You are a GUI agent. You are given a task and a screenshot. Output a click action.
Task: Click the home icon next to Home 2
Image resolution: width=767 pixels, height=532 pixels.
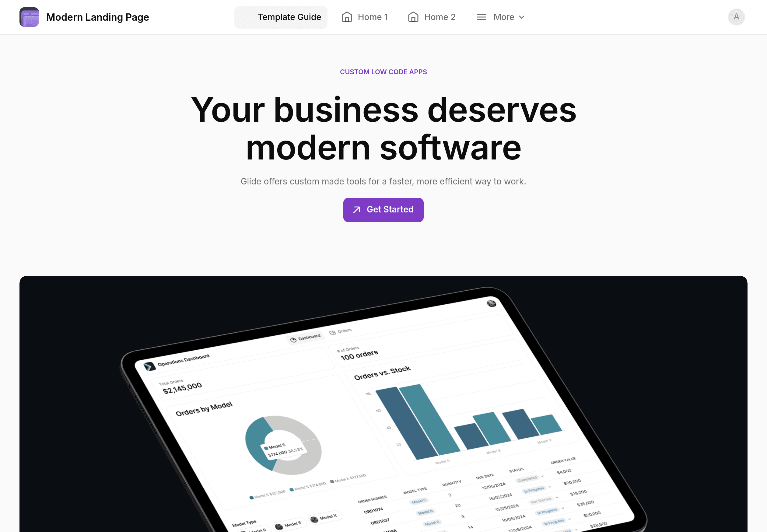(413, 17)
